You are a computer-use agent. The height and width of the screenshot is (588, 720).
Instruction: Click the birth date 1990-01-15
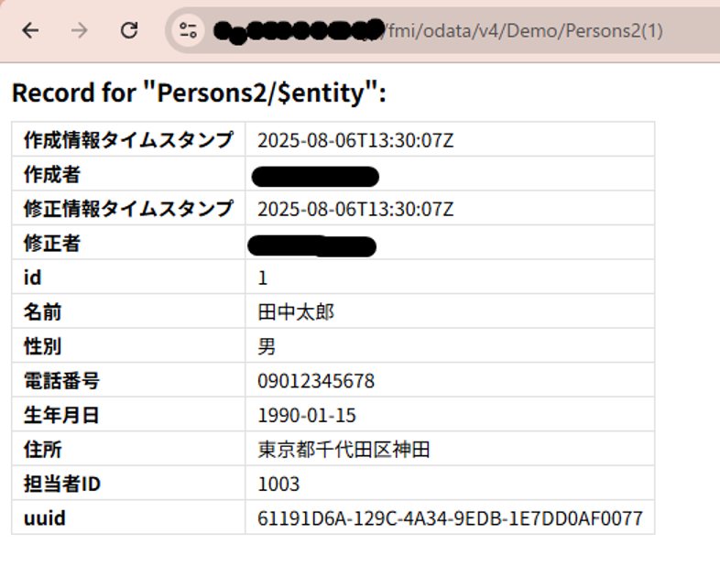point(307,415)
